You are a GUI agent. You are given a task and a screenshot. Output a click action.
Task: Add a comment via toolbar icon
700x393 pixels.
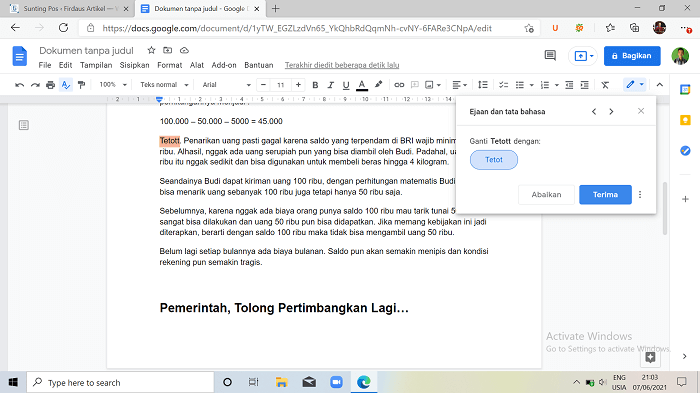[x=415, y=85]
